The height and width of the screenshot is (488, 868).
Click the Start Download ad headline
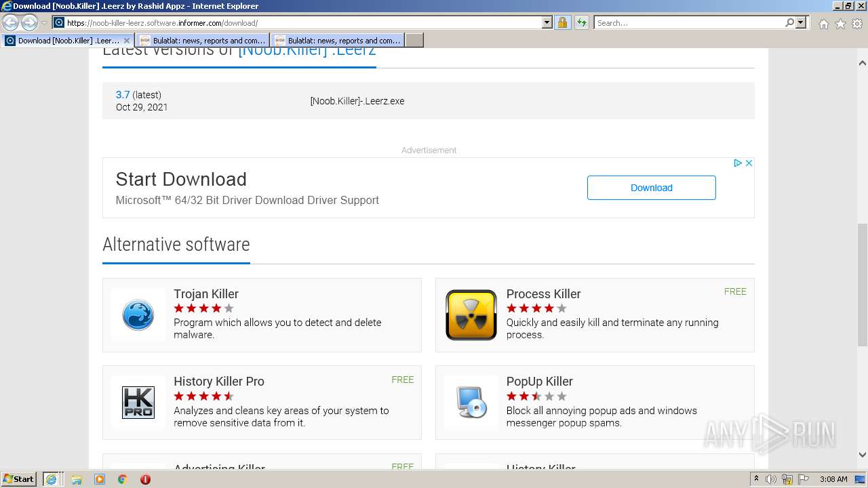[x=181, y=179]
